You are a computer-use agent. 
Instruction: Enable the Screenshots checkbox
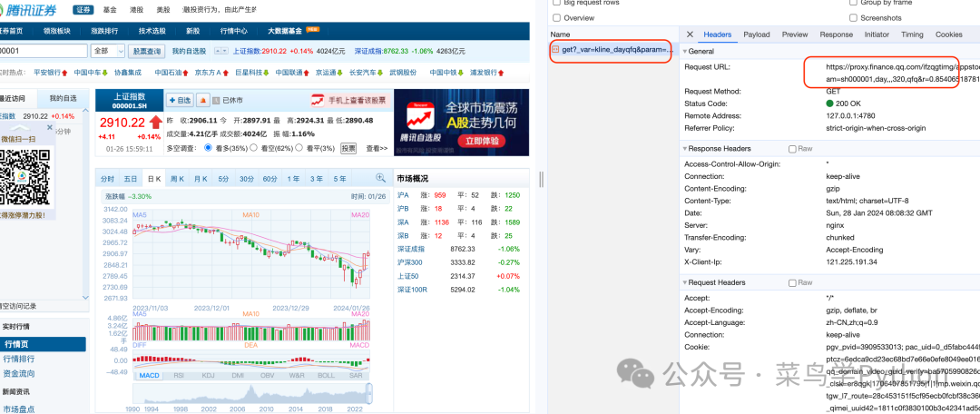tap(853, 18)
